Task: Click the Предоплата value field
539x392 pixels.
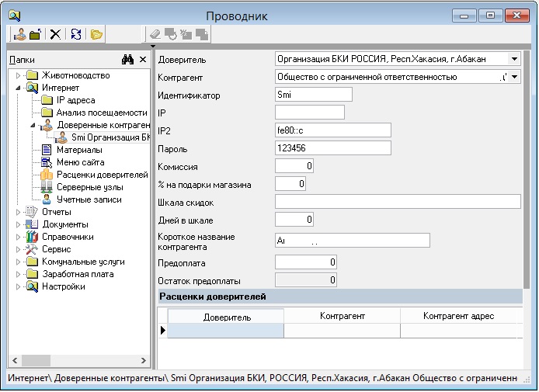Action: point(306,262)
